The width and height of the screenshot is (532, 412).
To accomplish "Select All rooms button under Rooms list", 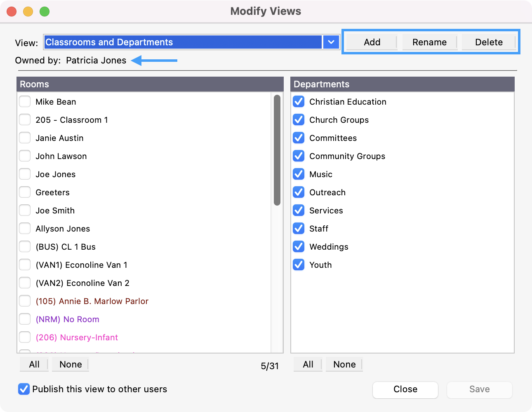I will [x=34, y=364].
